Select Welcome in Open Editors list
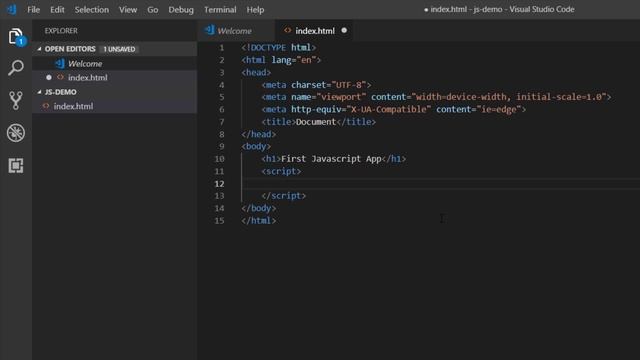This screenshot has width=640, height=360. click(115, 64)
